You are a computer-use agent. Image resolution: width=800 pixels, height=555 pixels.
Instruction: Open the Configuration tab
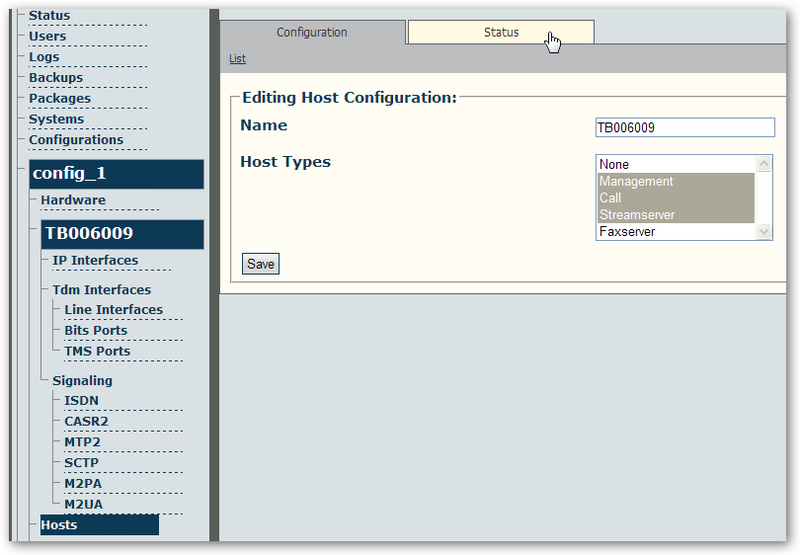click(x=312, y=33)
